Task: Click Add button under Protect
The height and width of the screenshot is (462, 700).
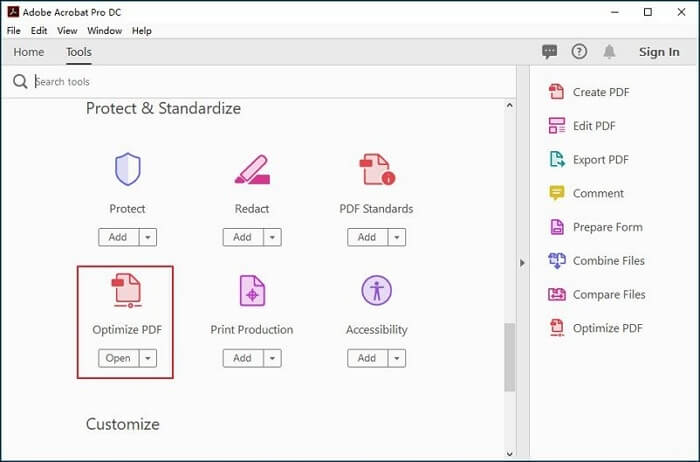Action: coord(118,237)
